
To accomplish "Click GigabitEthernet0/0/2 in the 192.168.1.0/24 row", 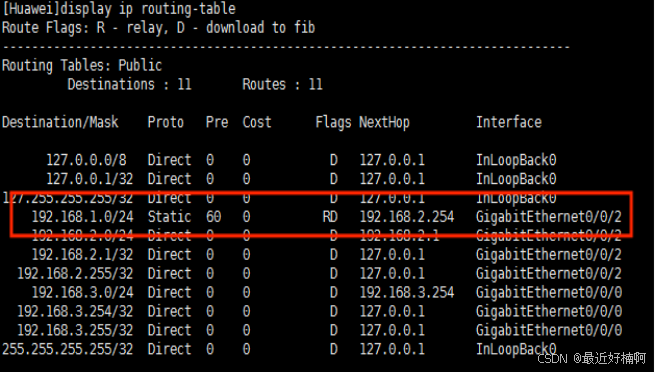I will (549, 217).
